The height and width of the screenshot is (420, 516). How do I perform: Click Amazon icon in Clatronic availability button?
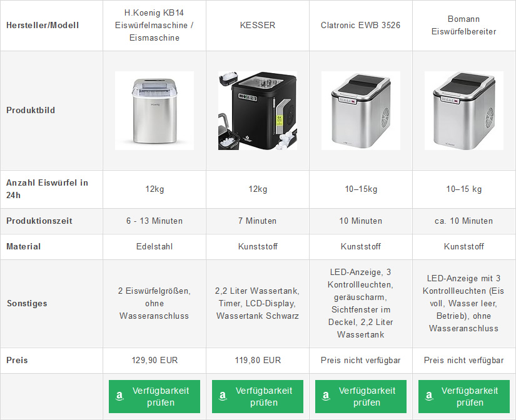pos(326,396)
